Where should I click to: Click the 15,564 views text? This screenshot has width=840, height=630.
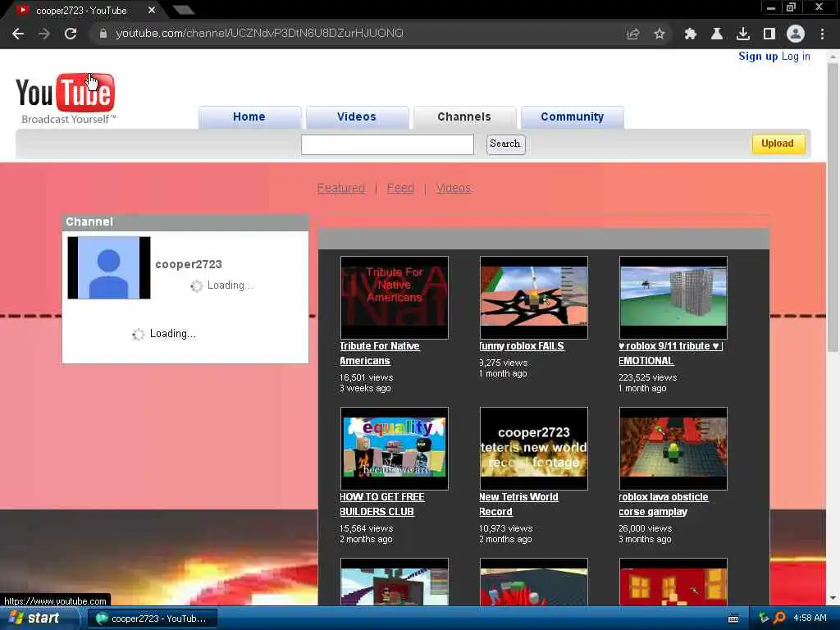pos(367,529)
